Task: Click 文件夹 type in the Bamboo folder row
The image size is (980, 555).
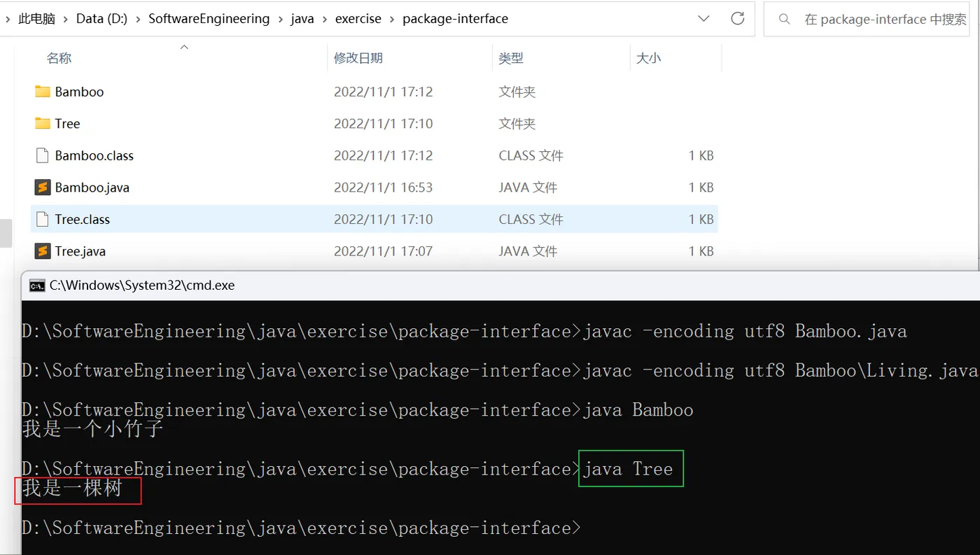Action: tap(517, 92)
